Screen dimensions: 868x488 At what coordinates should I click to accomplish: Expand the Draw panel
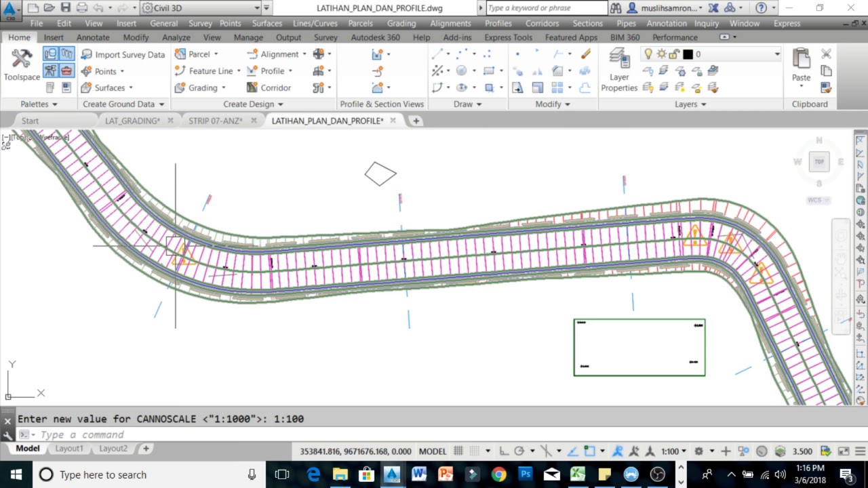pos(468,104)
